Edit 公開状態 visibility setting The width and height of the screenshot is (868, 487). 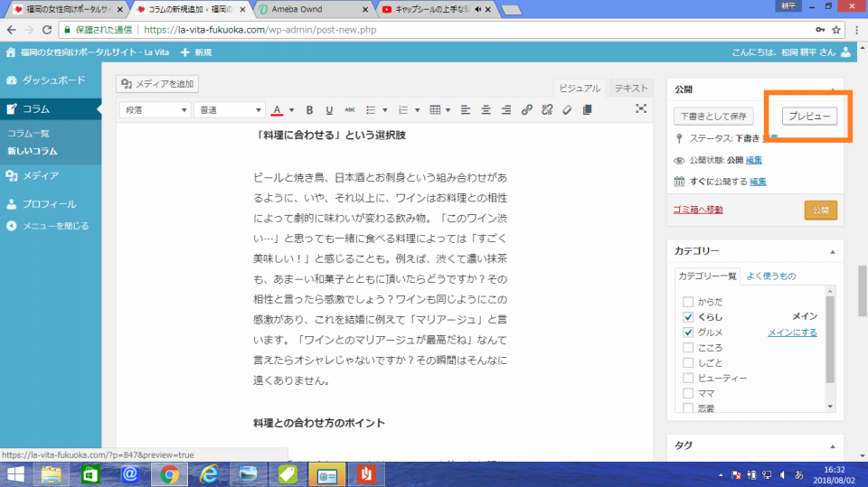[x=753, y=160]
